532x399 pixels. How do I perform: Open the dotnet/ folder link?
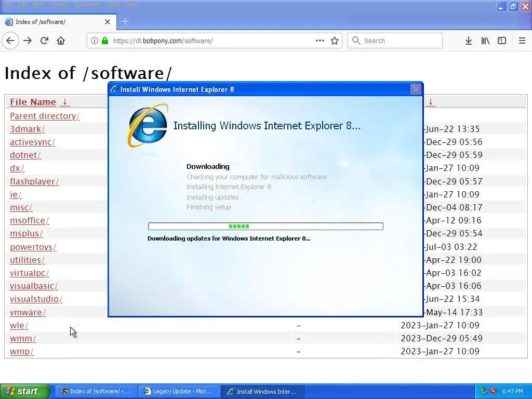[x=25, y=155]
